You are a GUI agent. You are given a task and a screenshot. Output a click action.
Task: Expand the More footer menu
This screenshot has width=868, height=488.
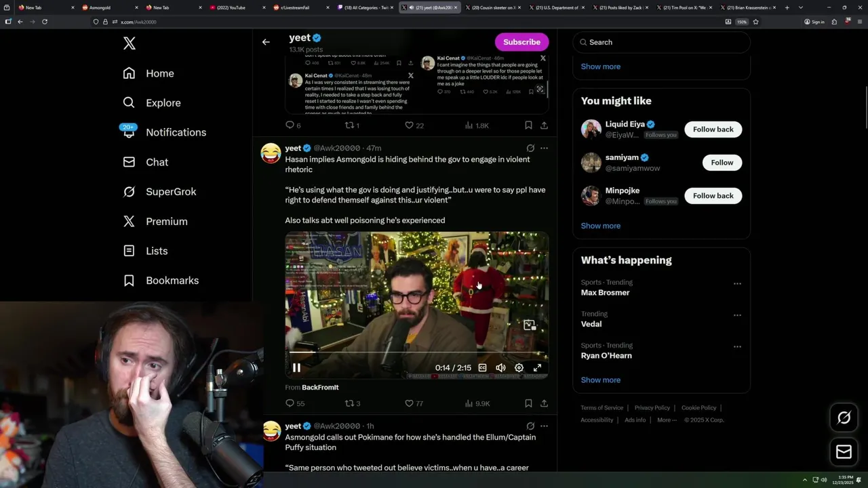coord(666,420)
